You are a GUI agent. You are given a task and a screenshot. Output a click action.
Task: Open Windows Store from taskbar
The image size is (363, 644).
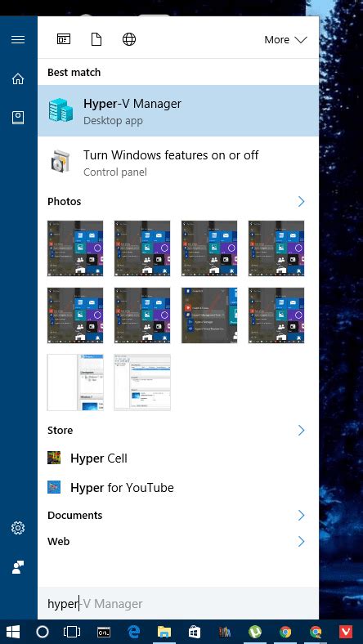pyautogui.click(x=194, y=632)
